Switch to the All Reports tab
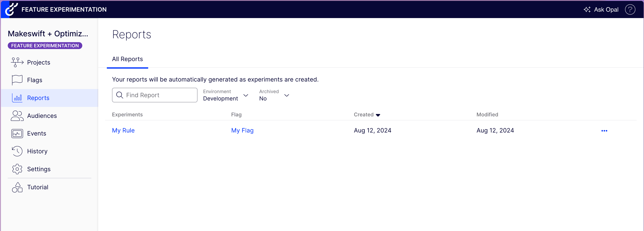Viewport: 644px width, 231px height. tap(127, 59)
